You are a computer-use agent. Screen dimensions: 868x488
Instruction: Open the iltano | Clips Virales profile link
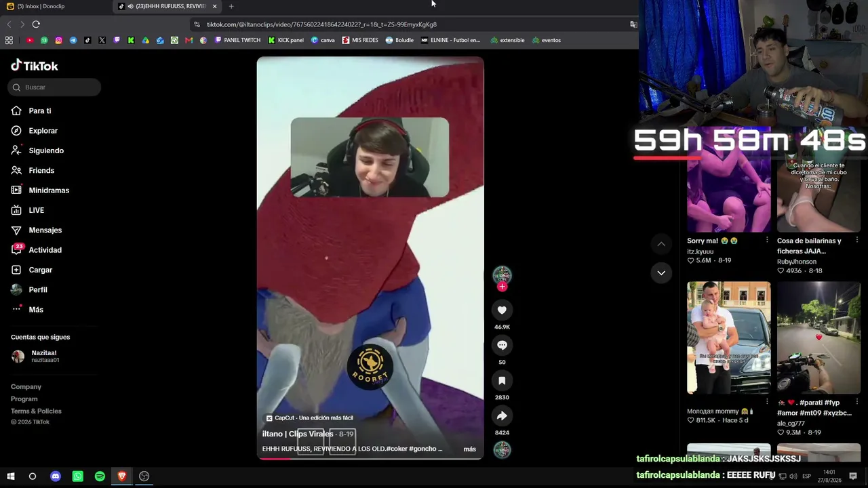[298, 434]
